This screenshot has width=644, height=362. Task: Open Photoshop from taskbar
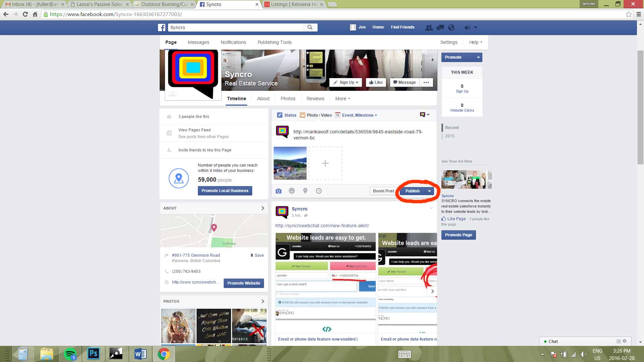tap(93, 354)
